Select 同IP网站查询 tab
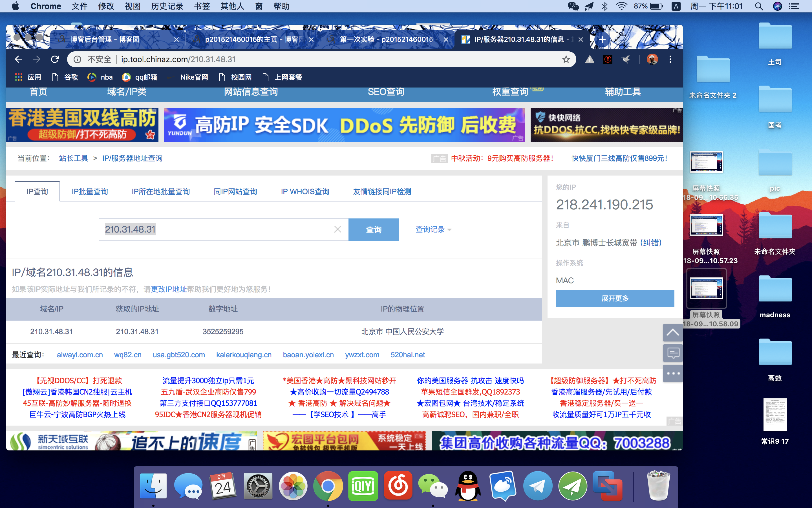Image resolution: width=812 pixels, height=508 pixels. pyautogui.click(x=235, y=192)
